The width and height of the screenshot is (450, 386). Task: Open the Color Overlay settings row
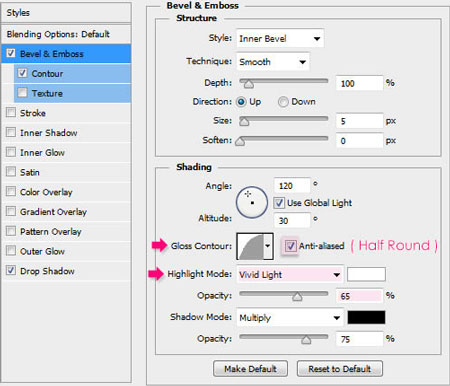(x=66, y=192)
